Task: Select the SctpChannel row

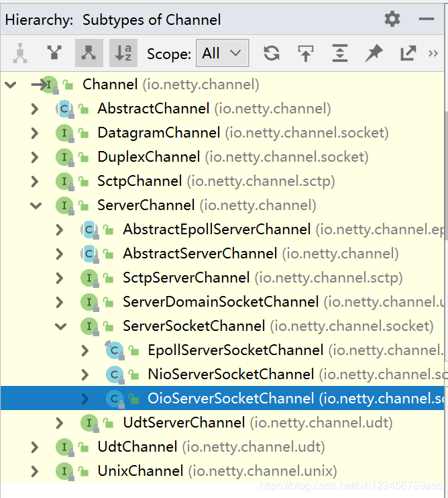Action: pyautogui.click(x=222, y=181)
